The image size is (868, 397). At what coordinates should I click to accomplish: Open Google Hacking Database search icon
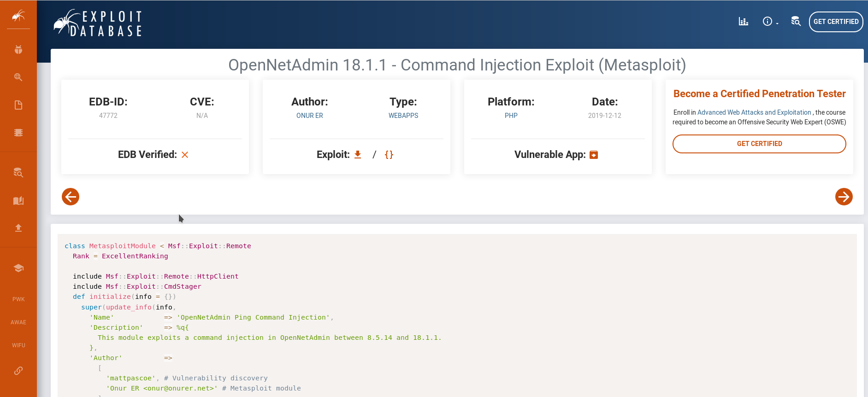18,77
